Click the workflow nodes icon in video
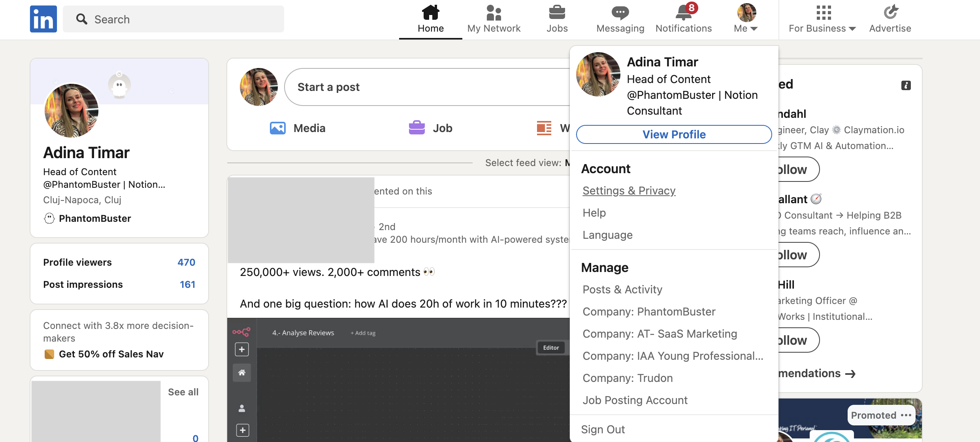Viewport: 980px width, 442px height. coord(241,332)
